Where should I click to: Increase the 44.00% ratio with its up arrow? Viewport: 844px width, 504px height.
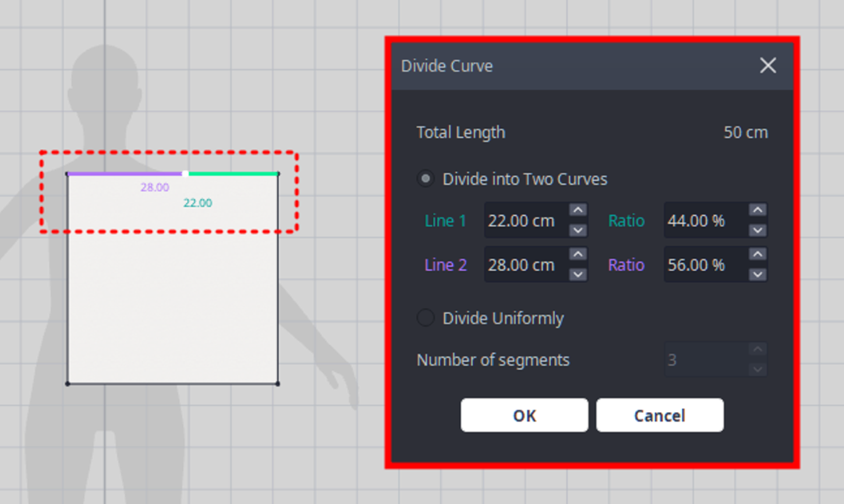757,210
